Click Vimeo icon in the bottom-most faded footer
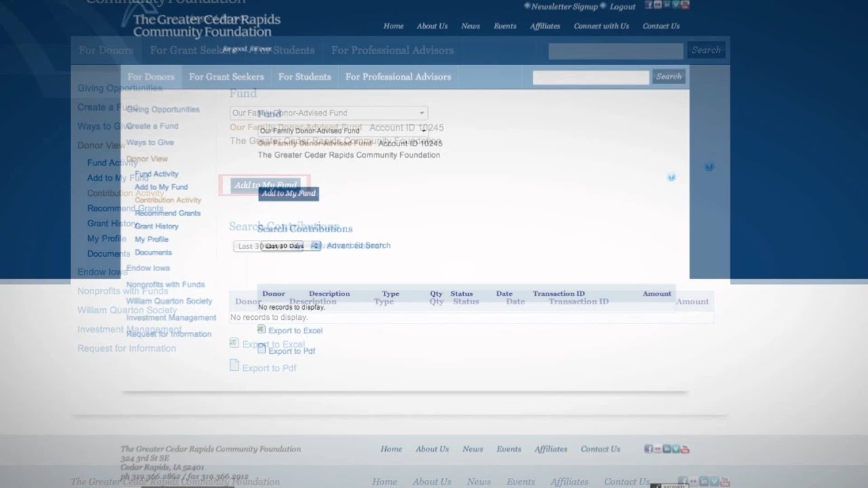Viewport: 868px width, 488px height. pyautogui.click(x=714, y=481)
